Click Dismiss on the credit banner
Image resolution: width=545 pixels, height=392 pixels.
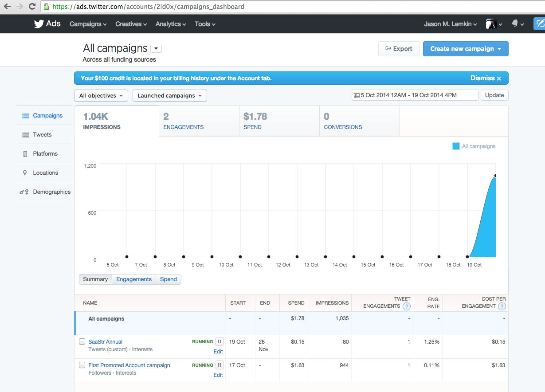pos(482,78)
